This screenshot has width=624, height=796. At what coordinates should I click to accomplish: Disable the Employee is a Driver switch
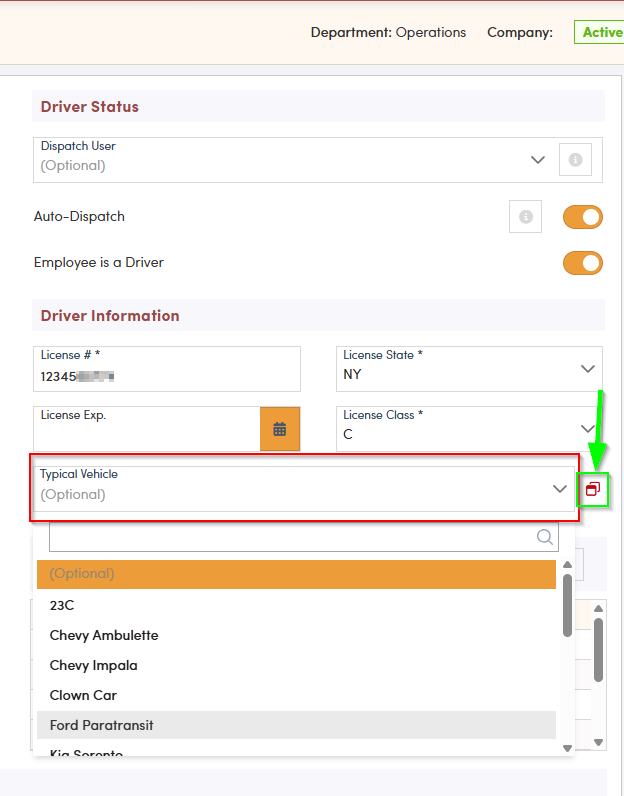[x=583, y=263]
